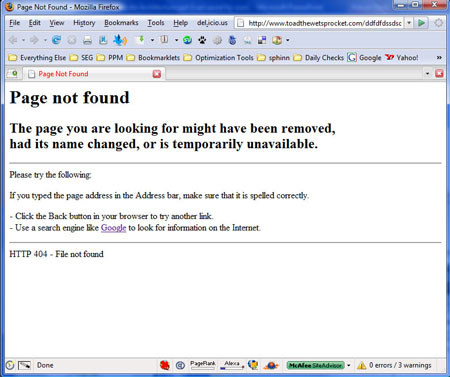
Task: Select the Page Not Found tab
Action: click(x=95, y=74)
